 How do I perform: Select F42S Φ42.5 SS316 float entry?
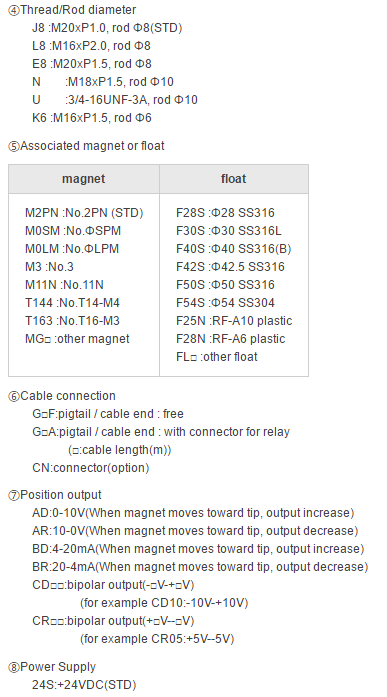[x=230, y=267]
